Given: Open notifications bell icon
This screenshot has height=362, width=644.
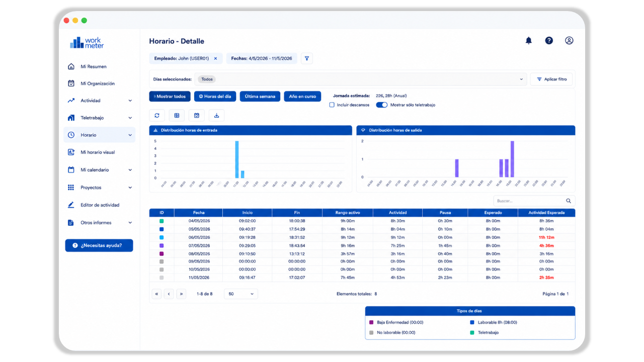Looking at the screenshot, I should (528, 41).
